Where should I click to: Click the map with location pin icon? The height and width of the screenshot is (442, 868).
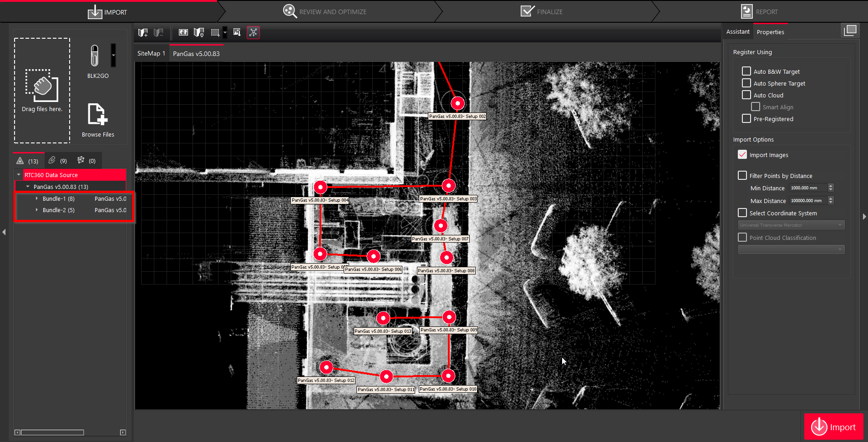click(x=198, y=32)
